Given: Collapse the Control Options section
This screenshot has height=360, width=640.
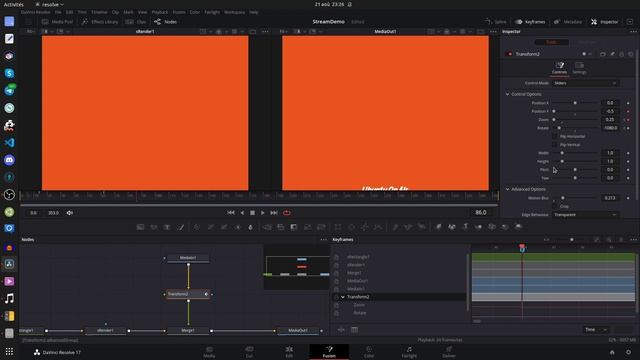Looking at the screenshot, I should click(x=508, y=94).
